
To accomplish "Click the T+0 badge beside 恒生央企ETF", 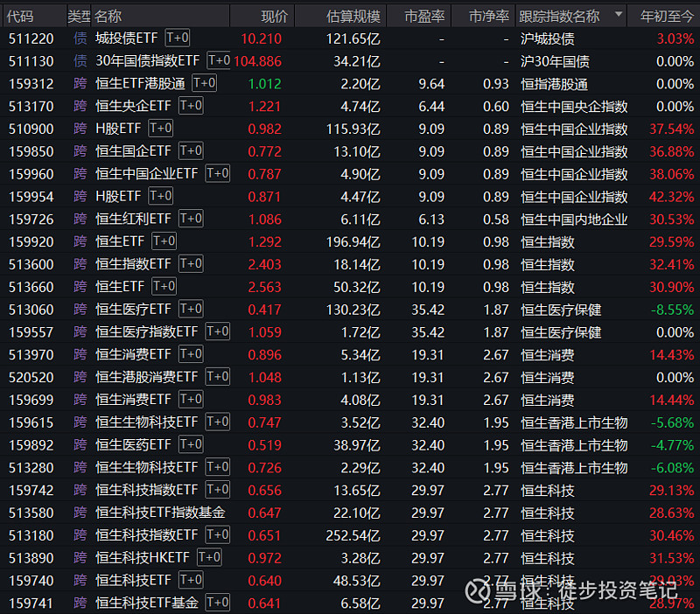I will 191,106.
